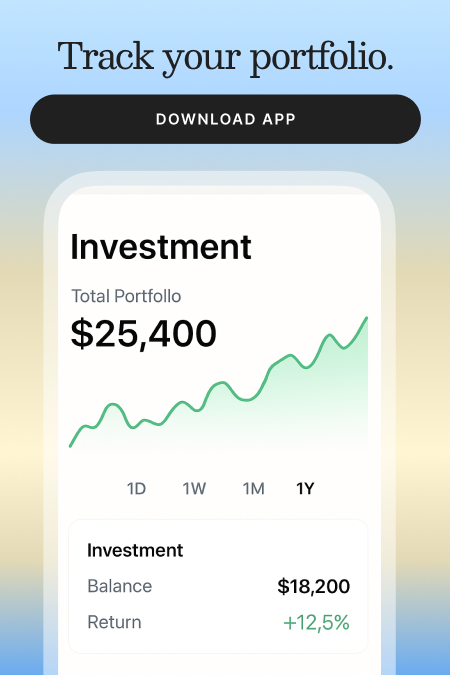Tap the Investment page title
The image size is (450, 675).
(161, 247)
